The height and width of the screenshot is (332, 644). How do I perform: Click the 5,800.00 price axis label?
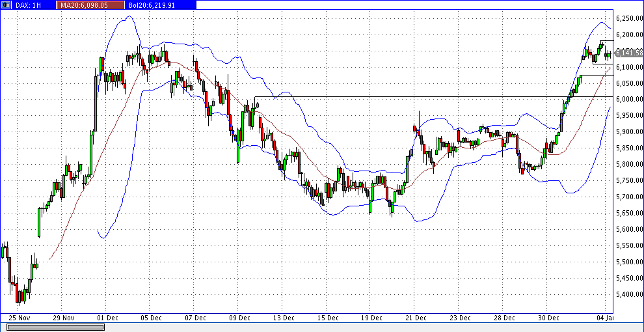pyautogui.click(x=629, y=164)
